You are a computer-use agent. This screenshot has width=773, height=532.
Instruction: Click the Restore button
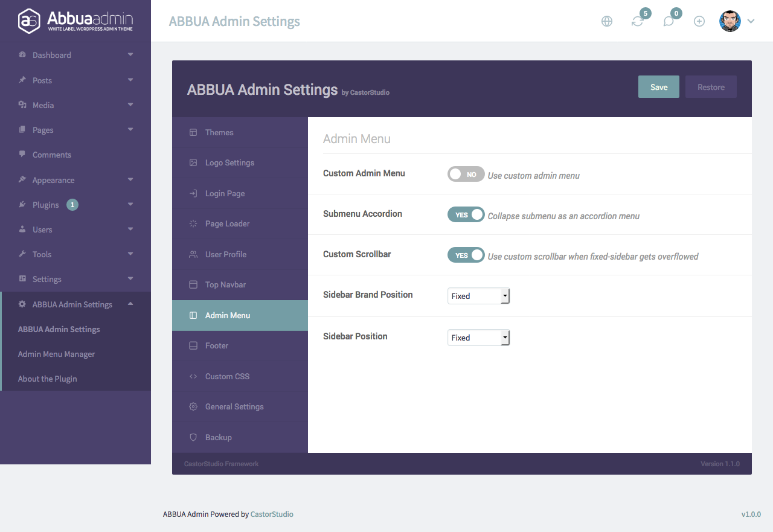(x=711, y=87)
